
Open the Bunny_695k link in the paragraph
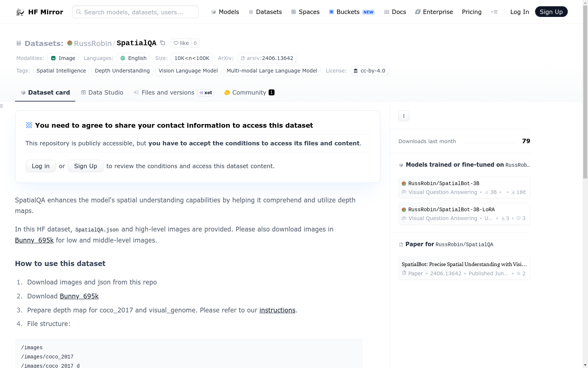pos(34,240)
